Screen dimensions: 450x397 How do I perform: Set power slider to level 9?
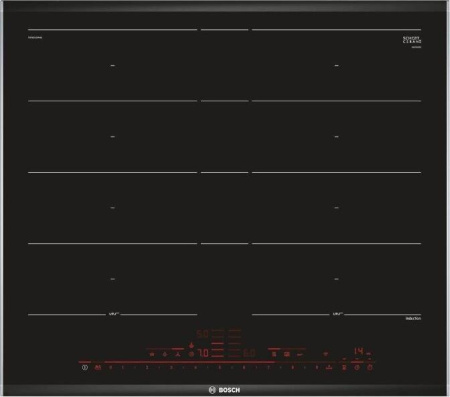[x=317, y=368]
